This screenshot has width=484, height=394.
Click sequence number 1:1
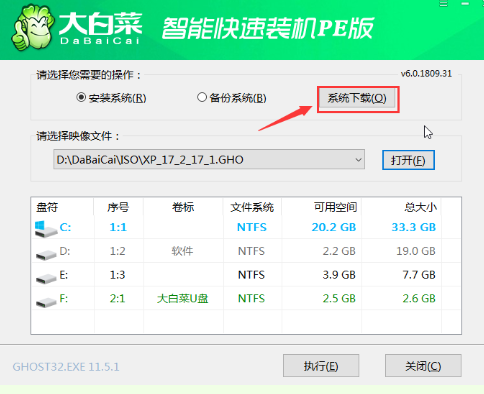click(118, 227)
